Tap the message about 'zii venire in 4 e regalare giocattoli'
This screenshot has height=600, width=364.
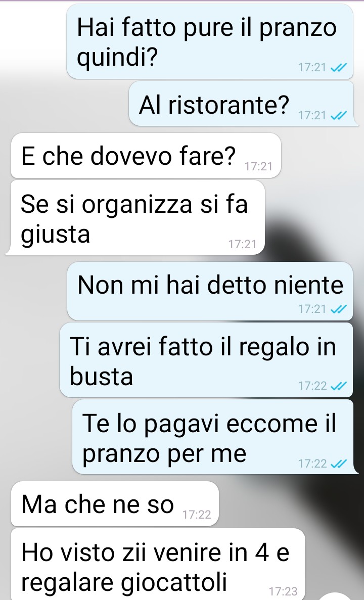click(x=158, y=565)
